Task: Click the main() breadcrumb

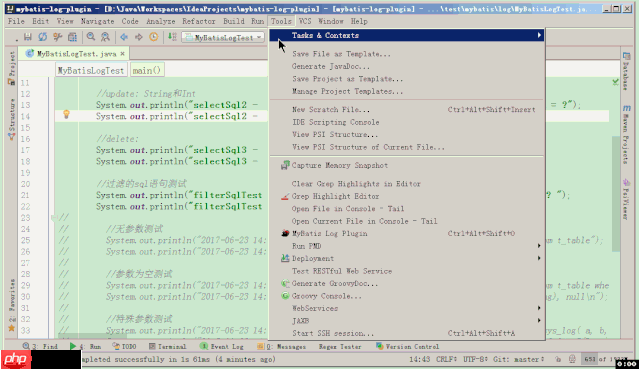Action: click(x=147, y=70)
